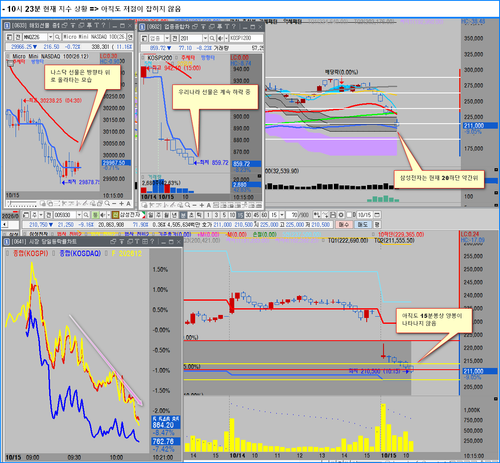500x463 pixels.
Task: Toggle 종합(KOSDAQ) series checkbox
Action: point(53,253)
